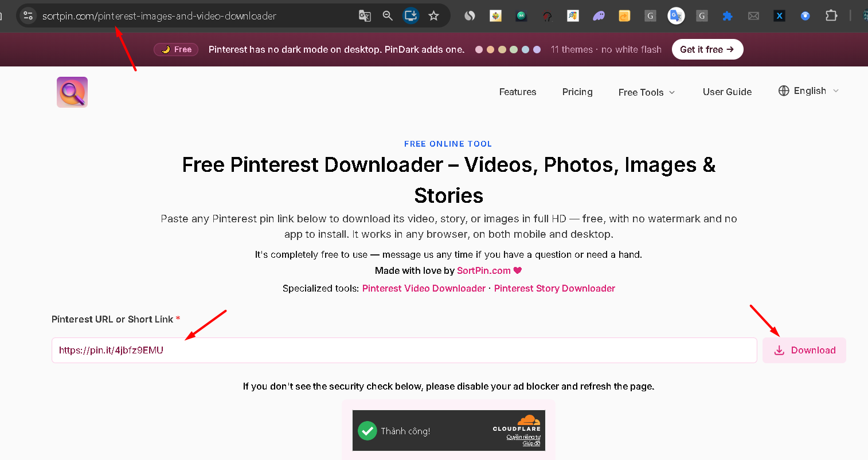Open the Pinterest Video Downloader link
The height and width of the screenshot is (460, 868).
424,288
